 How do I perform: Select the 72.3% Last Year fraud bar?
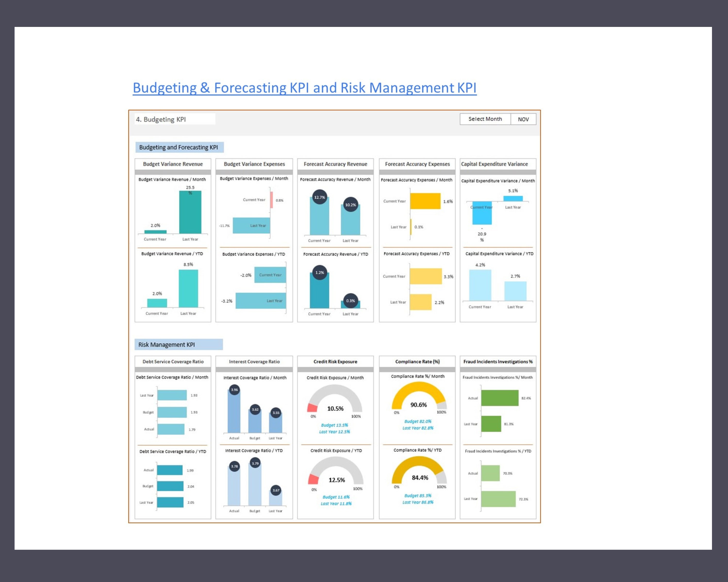[498, 499]
